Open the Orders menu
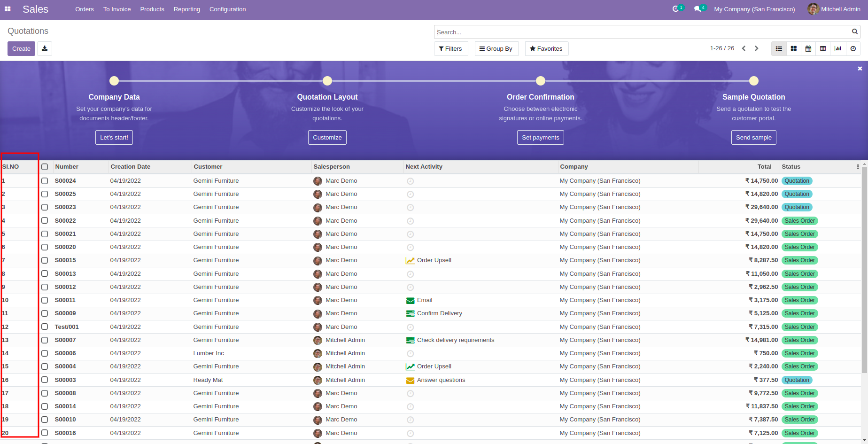Screen dimensions: 868x444 coord(85,9)
